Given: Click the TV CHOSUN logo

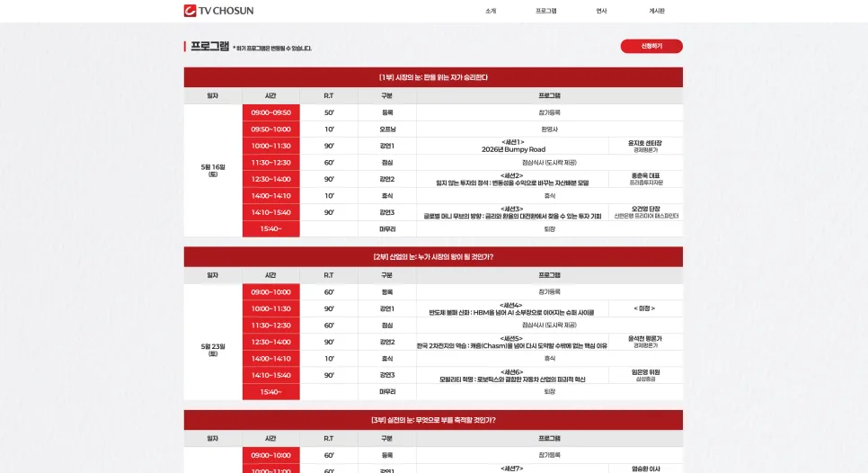Looking at the screenshot, I should click(x=218, y=11).
